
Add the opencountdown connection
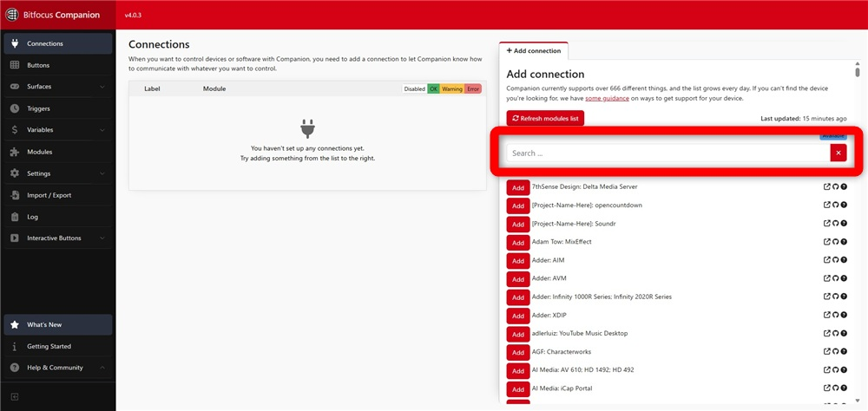pyautogui.click(x=518, y=206)
